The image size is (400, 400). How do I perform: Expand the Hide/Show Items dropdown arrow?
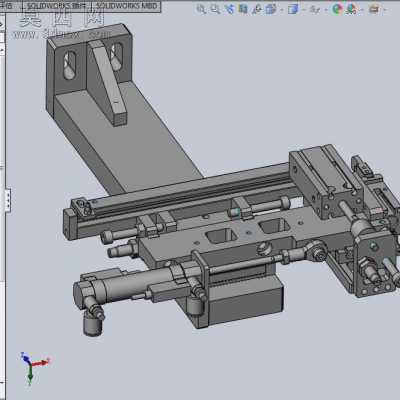tap(325, 10)
